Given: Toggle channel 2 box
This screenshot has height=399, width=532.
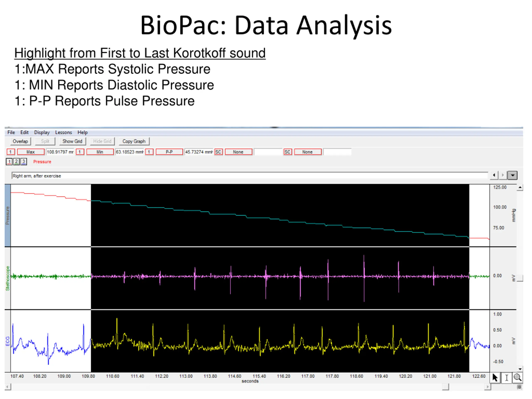Looking at the screenshot, I should click(x=16, y=162).
